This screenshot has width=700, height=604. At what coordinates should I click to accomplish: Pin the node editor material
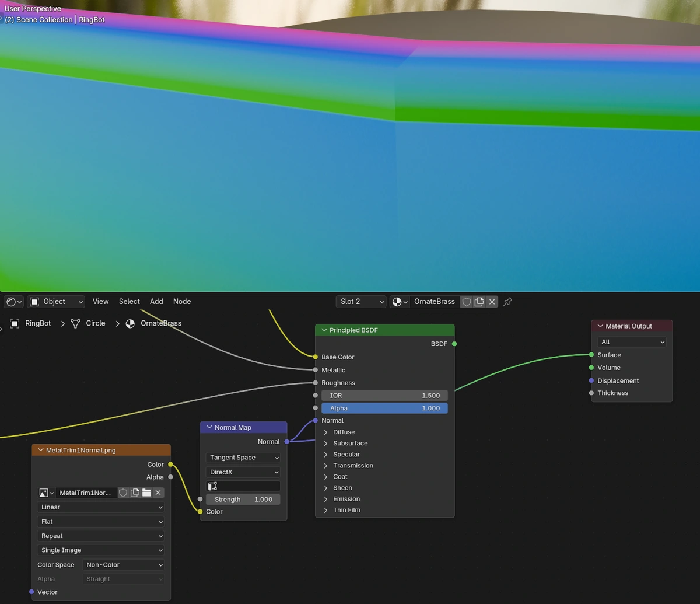[x=508, y=302]
